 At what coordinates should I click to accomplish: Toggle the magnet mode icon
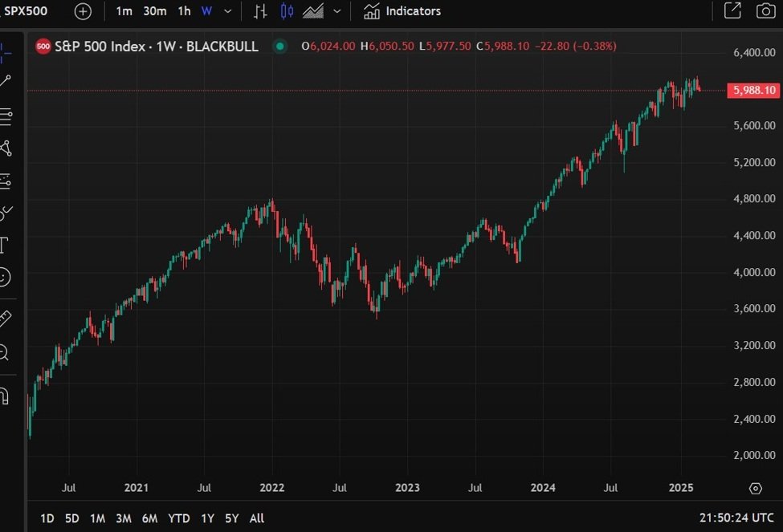pos(4,396)
